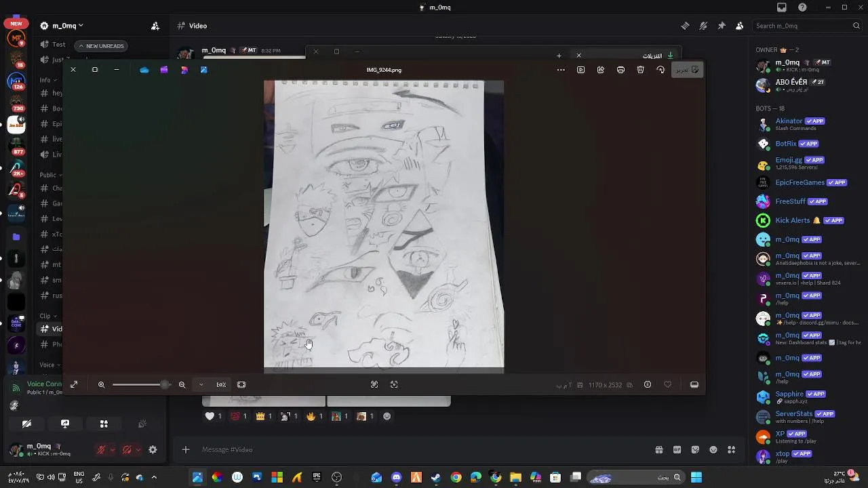Collapse the Info channel category
Image resolution: width=868 pixels, height=488 pixels.
(49, 80)
